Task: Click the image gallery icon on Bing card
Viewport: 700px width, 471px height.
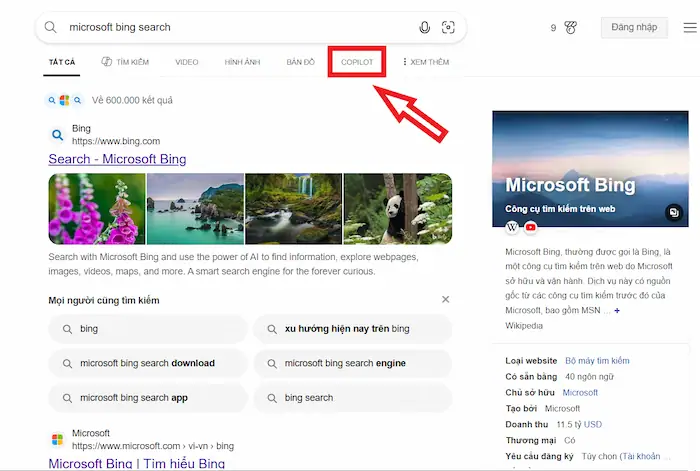Action: 674,213
